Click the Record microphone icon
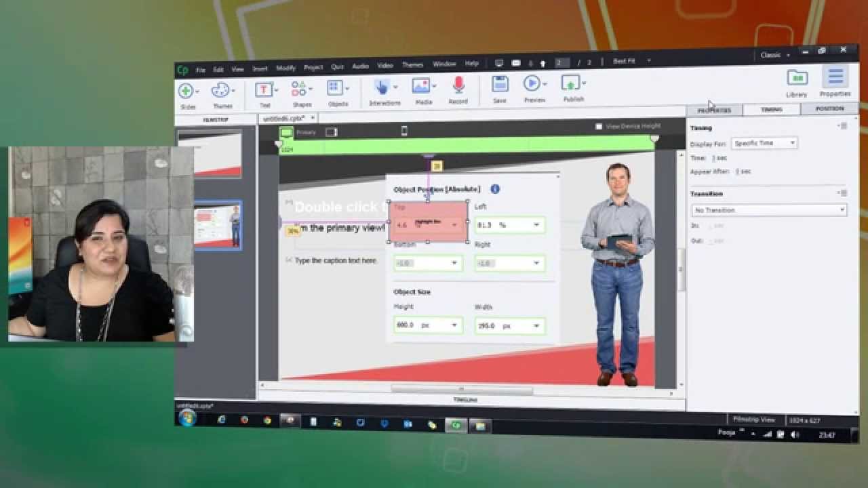The height and width of the screenshot is (488, 868). coord(458,85)
